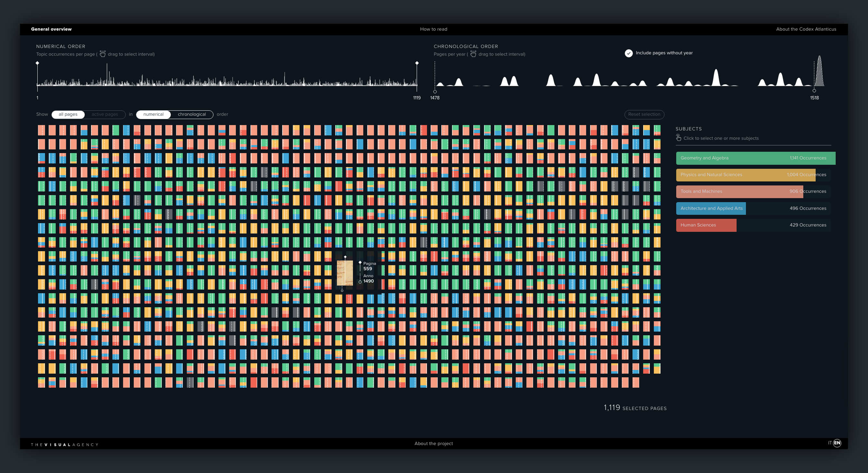Switch page order to chronological
Screen dimensions: 868x473
coord(192,114)
